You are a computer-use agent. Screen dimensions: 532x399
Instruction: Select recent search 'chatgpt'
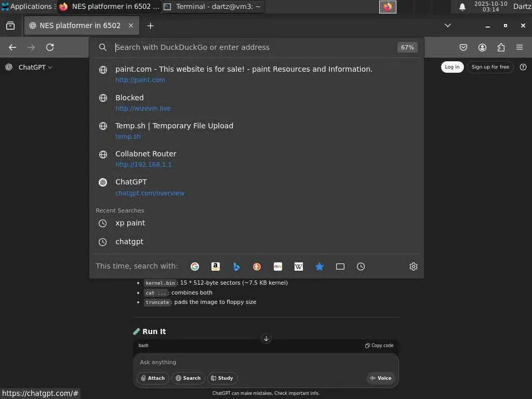[257, 242]
